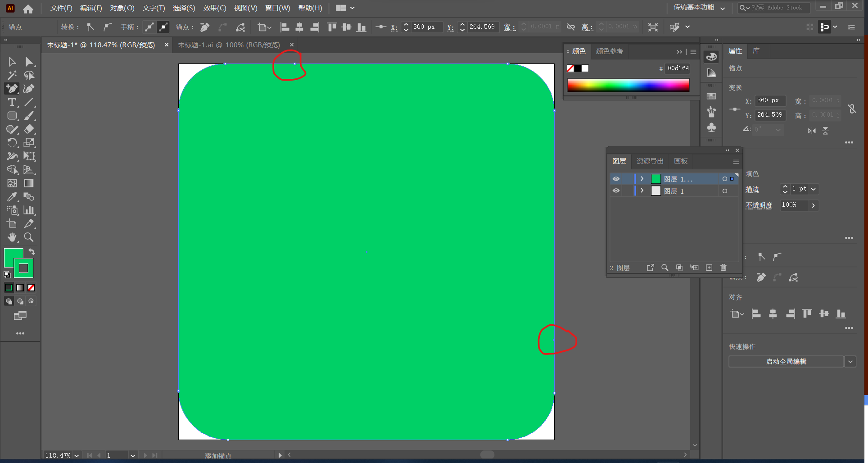Image resolution: width=868 pixels, height=463 pixels.
Task: Open the 画板 artboards tab
Action: click(x=681, y=161)
